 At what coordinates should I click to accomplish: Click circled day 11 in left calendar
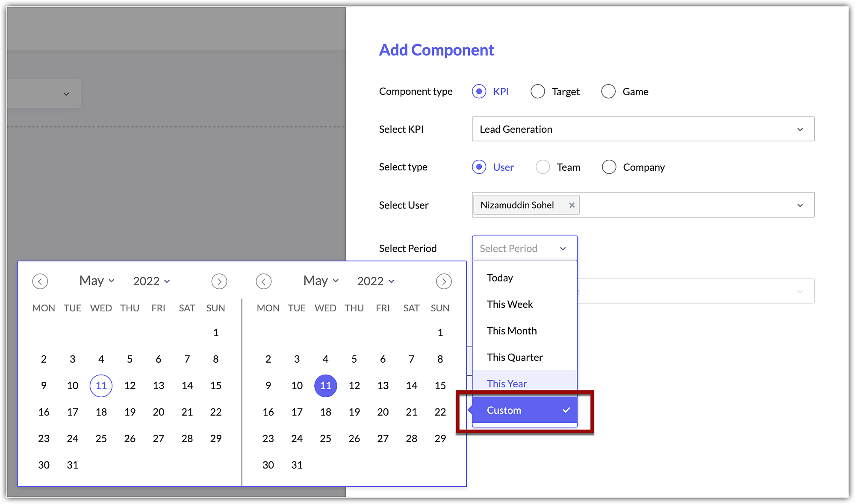(101, 386)
